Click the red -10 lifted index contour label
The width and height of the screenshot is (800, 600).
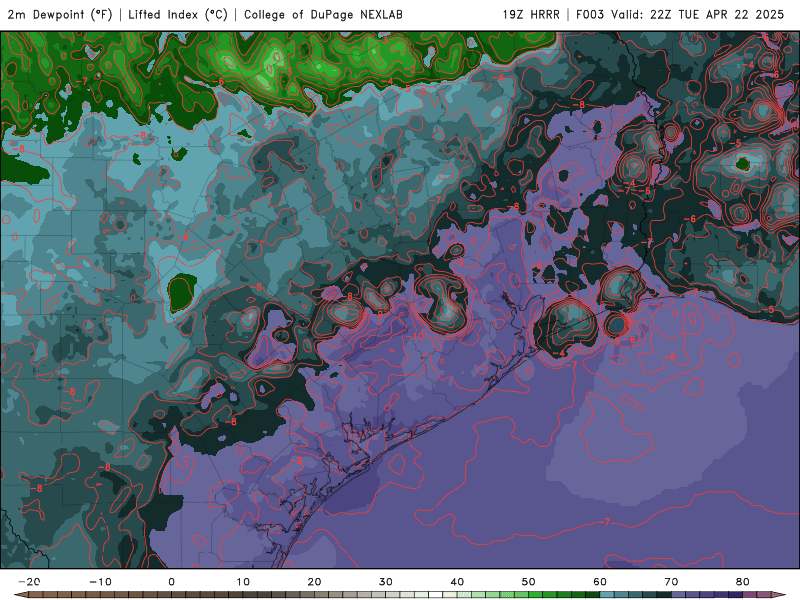[x=416, y=337]
